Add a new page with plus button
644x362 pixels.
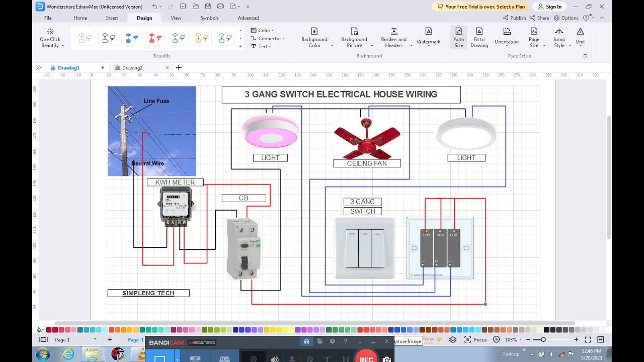pyautogui.click(x=110, y=340)
